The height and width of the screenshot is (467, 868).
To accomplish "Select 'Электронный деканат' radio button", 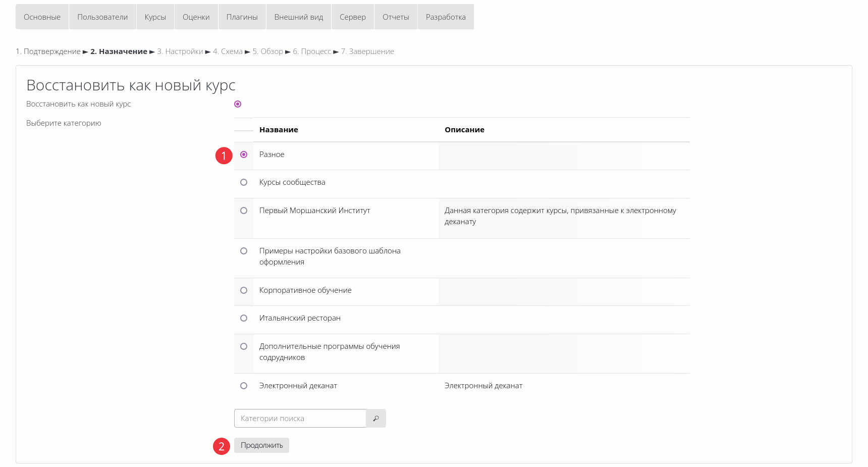I will tap(244, 386).
